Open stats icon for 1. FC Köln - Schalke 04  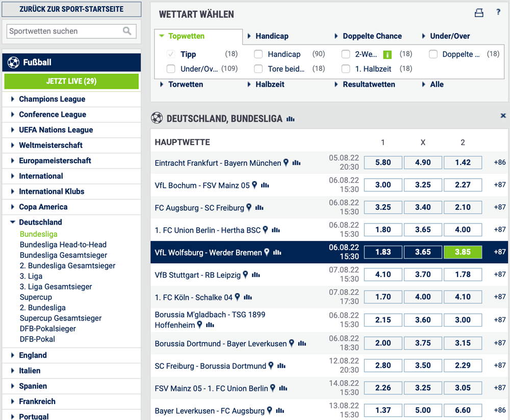coord(248,297)
